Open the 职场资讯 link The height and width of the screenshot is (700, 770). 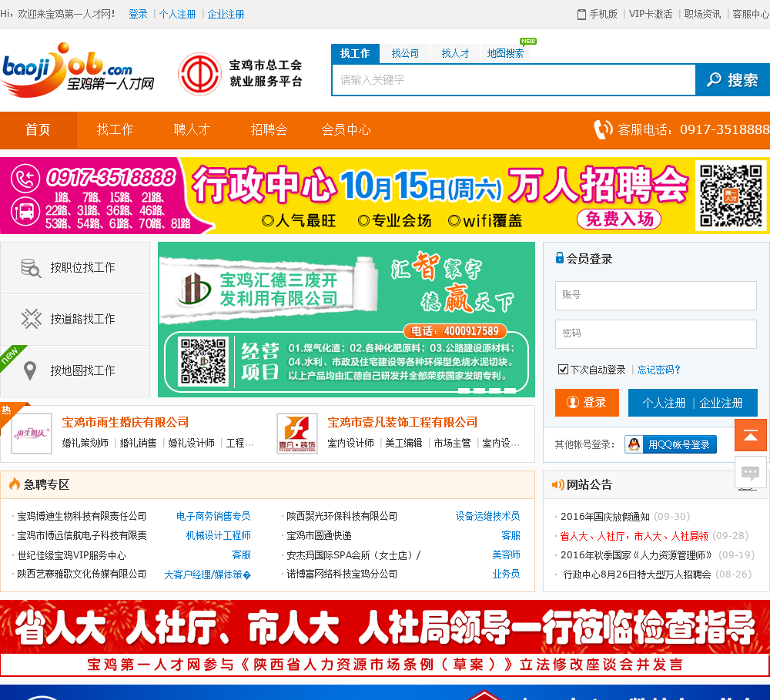pyautogui.click(x=703, y=14)
